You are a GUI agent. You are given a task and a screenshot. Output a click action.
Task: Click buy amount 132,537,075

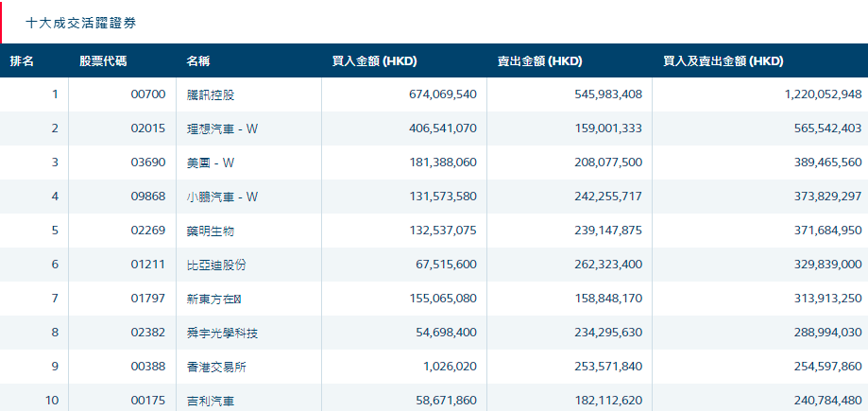point(443,231)
